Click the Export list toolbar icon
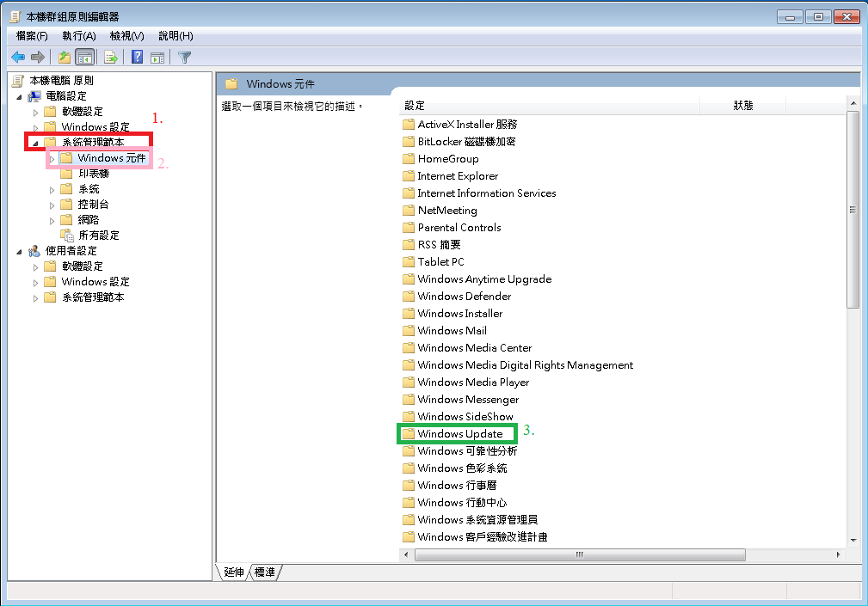 coord(110,58)
